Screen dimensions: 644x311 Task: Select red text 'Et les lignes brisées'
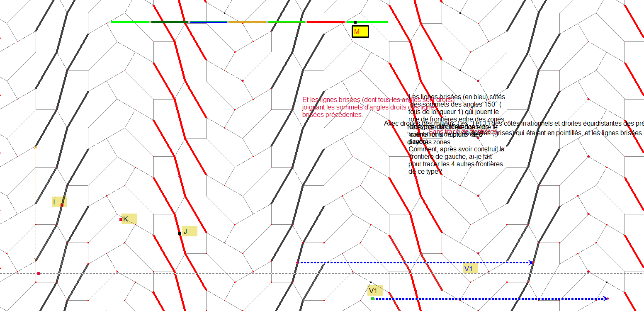pos(331,100)
